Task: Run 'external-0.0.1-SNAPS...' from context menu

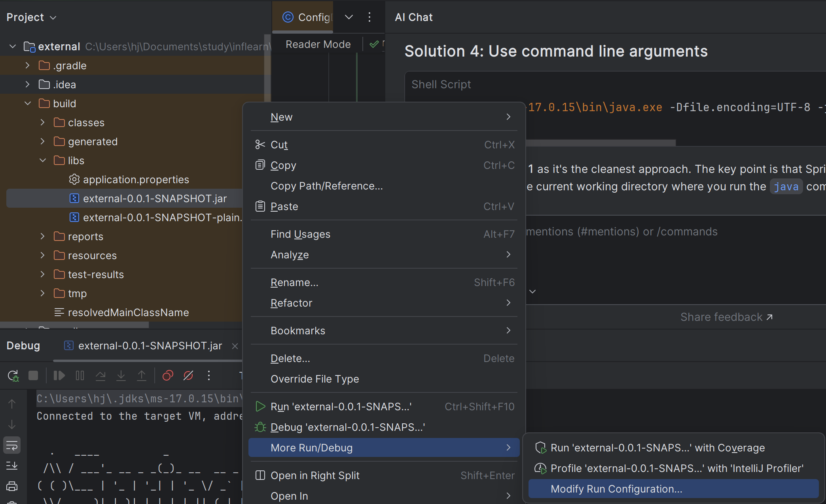Action: [x=384, y=407]
